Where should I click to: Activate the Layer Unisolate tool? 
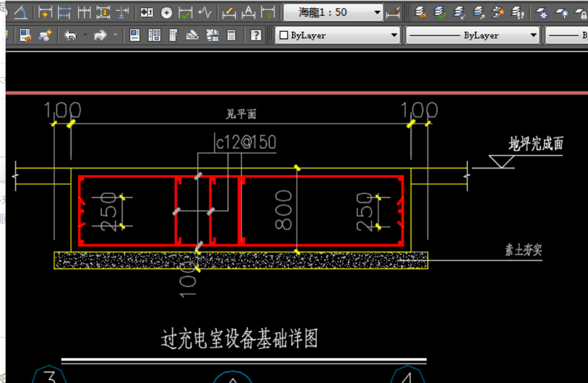tap(478, 12)
